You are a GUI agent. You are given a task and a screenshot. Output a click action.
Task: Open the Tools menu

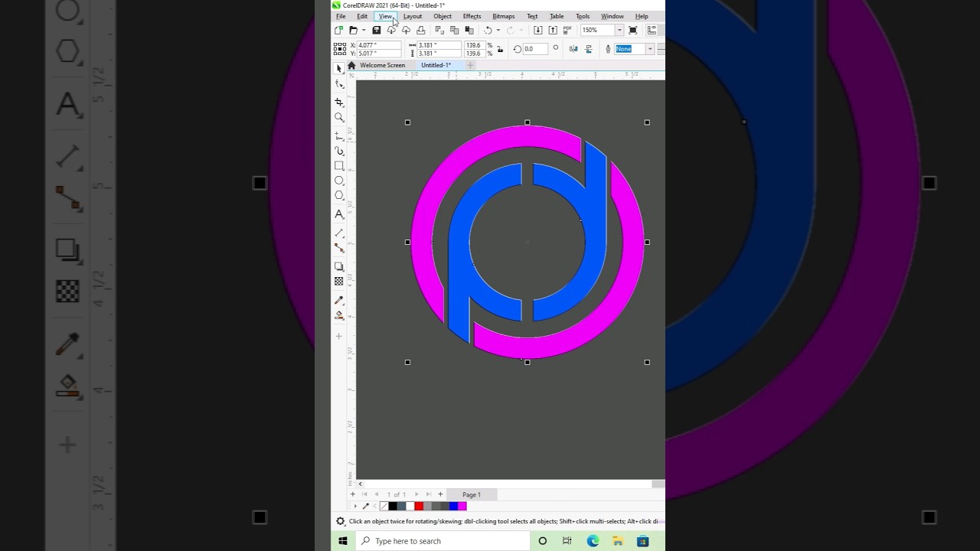pos(583,16)
